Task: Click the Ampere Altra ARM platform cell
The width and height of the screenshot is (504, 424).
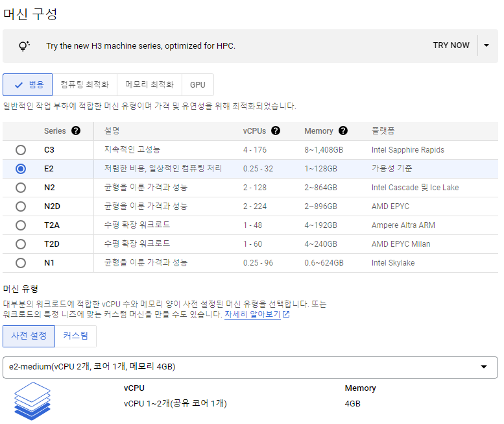Action: [x=403, y=225]
